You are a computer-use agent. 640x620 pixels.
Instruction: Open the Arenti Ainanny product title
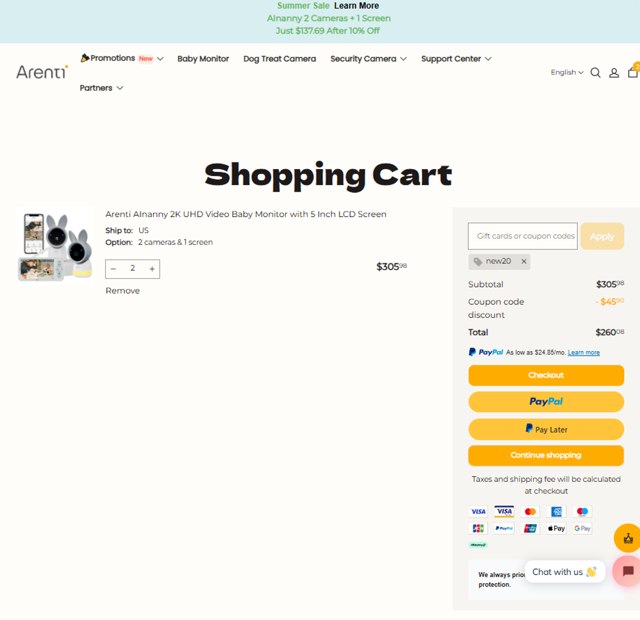click(246, 214)
